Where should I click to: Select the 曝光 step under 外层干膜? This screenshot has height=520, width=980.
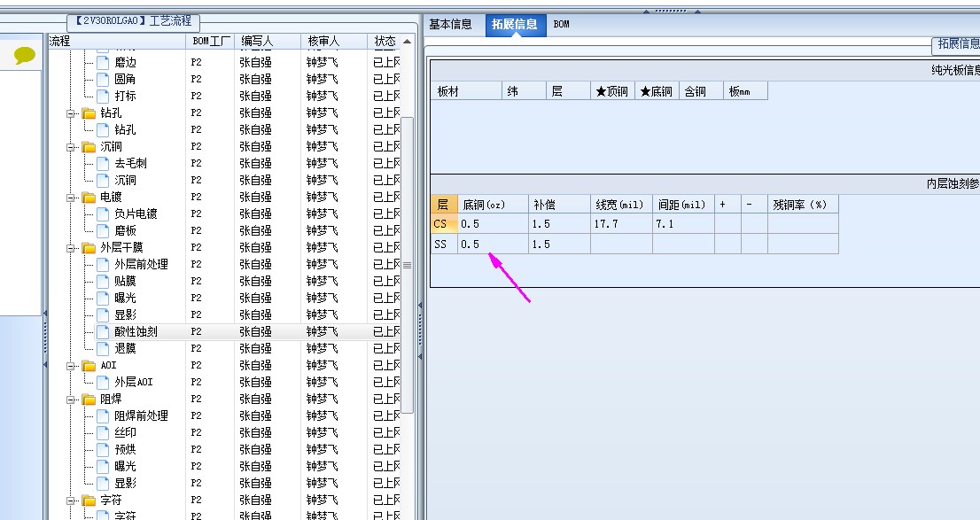pyautogui.click(x=125, y=299)
